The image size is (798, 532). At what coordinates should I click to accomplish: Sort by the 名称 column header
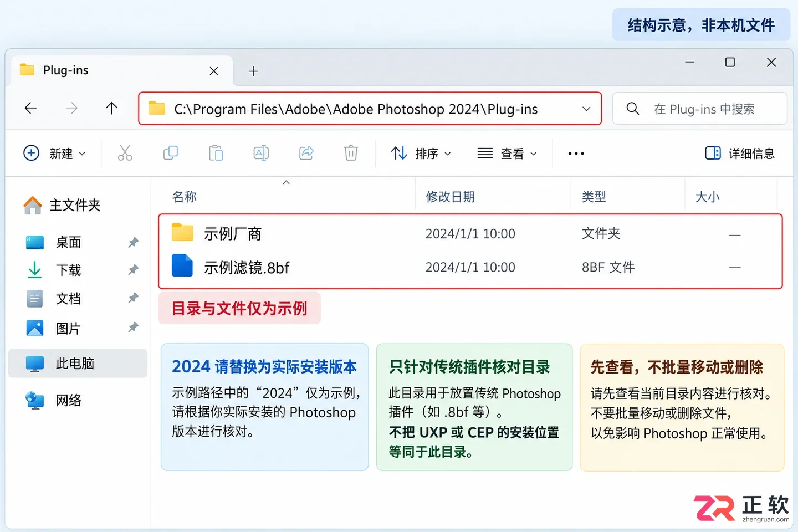185,197
